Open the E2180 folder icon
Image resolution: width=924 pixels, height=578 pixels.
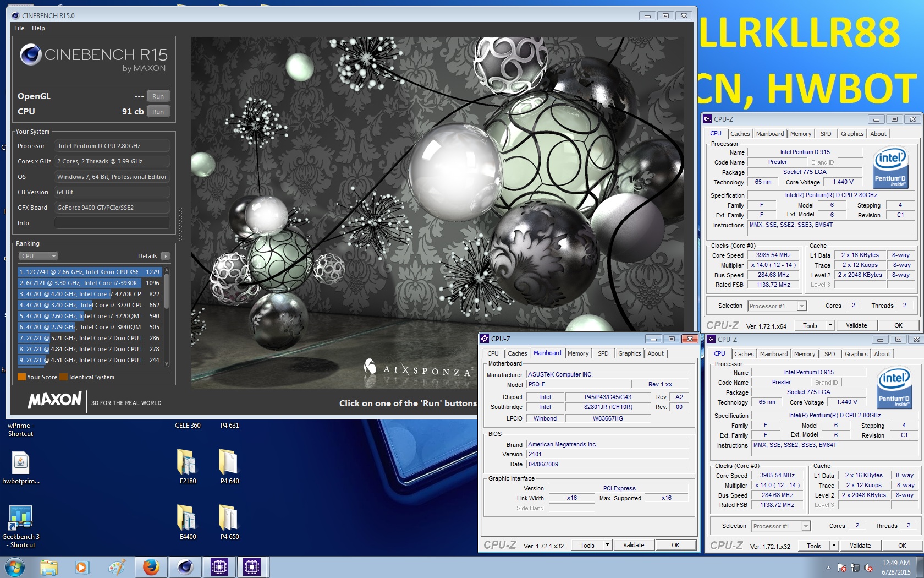[187, 462]
